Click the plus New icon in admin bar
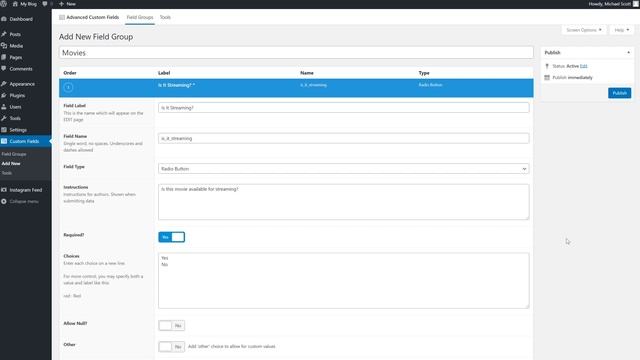Screen dimensions: 640x360 coord(61,4)
